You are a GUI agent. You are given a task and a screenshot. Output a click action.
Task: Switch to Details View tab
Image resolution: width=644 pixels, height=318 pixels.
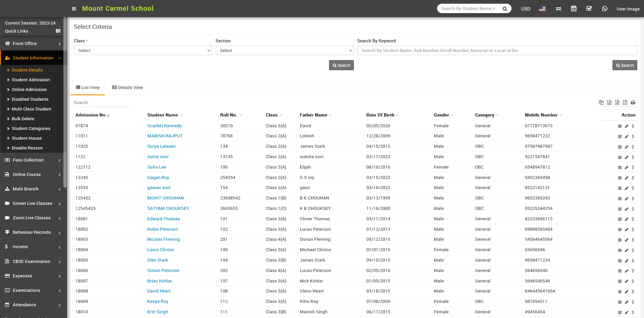coord(127,88)
